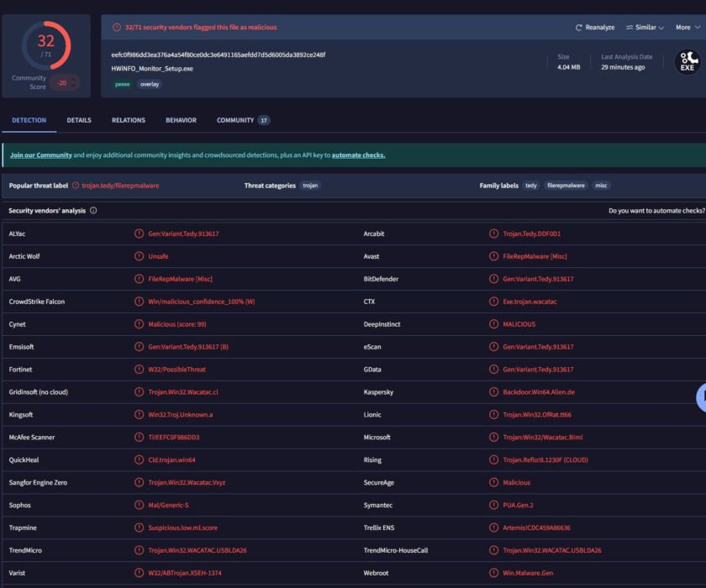Expand the More dropdown chevron
Viewport: 706px width, 588px height.
point(698,28)
